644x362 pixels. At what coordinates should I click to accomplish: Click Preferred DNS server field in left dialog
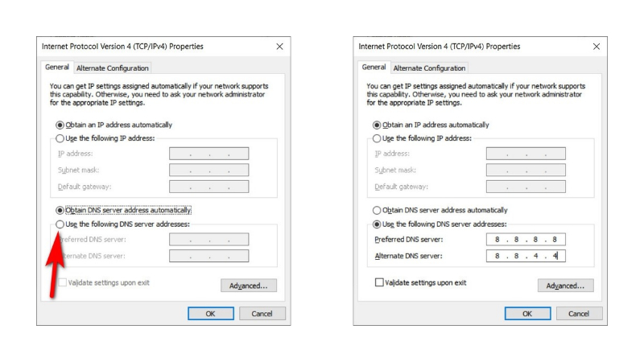[x=209, y=239]
